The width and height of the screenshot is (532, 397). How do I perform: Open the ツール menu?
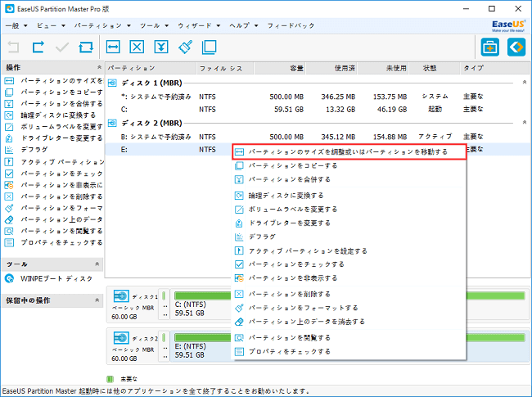coord(154,26)
